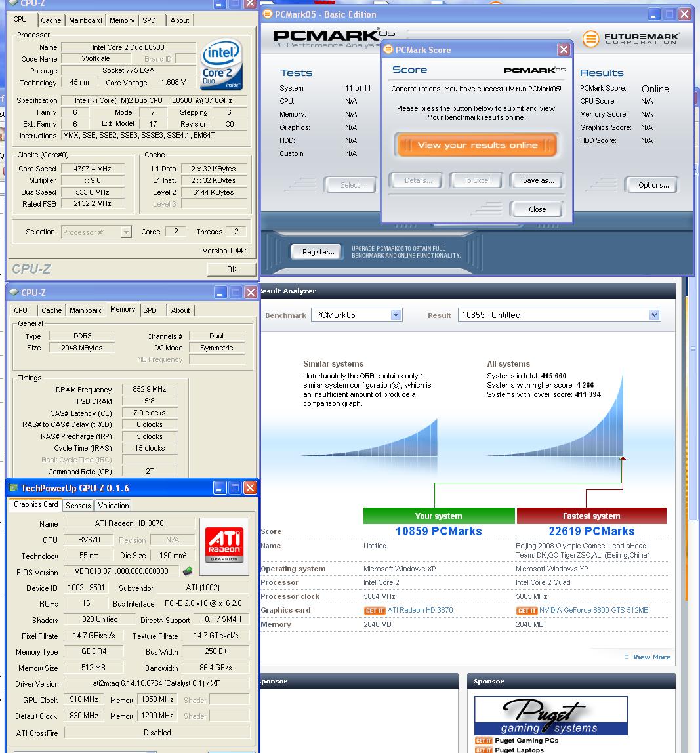Open the View More link
Screen dimensions: 700x753
(651, 657)
